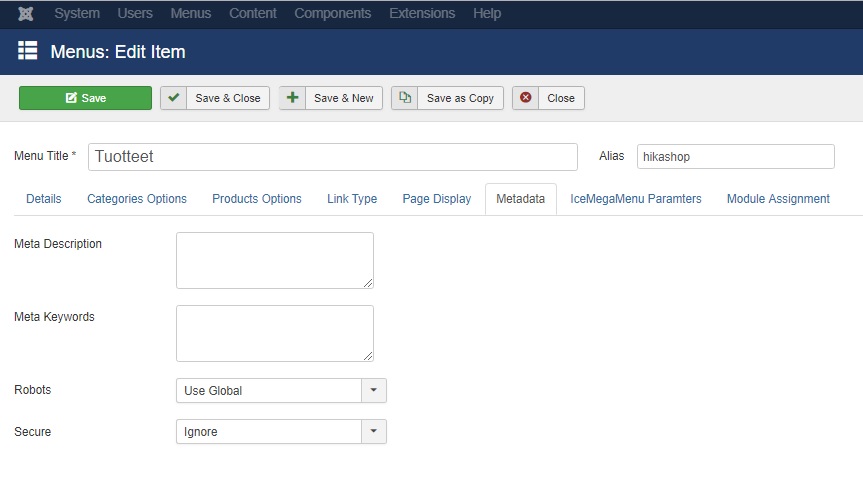Expand the Secure dropdown arrow
The width and height of the screenshot is (863, 485).
coord(374,431)
